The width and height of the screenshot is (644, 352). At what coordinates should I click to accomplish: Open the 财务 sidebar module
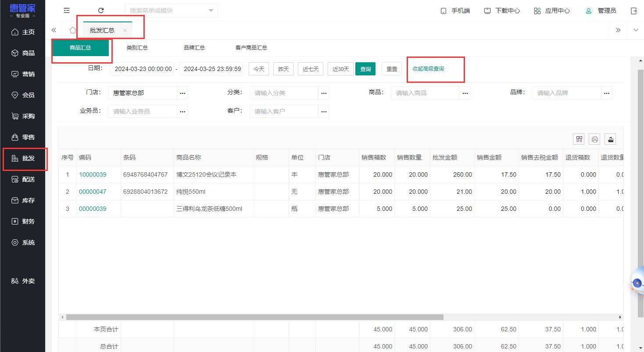point(23,221)
